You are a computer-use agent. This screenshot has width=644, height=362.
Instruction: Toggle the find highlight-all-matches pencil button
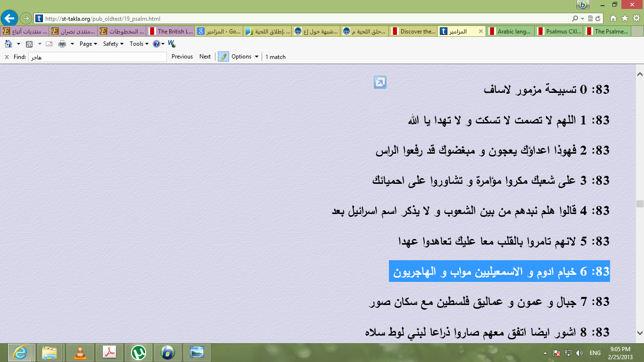pos(223,57)
